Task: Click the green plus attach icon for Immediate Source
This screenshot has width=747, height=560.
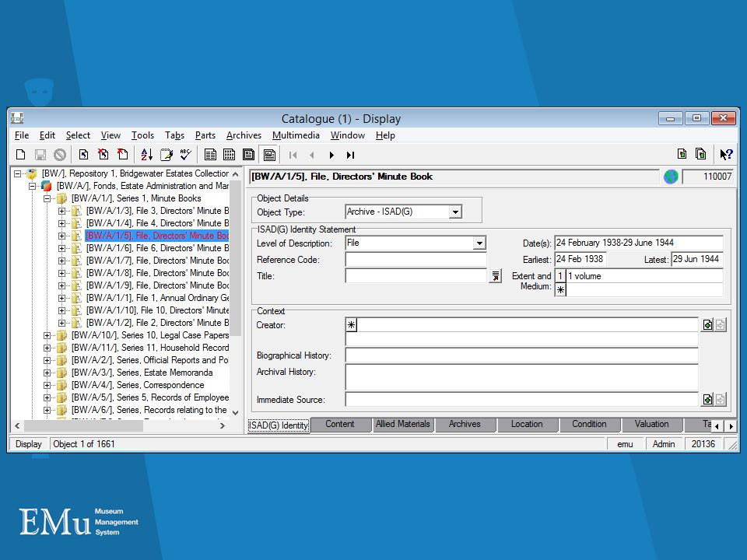Action: coord(707,399)
